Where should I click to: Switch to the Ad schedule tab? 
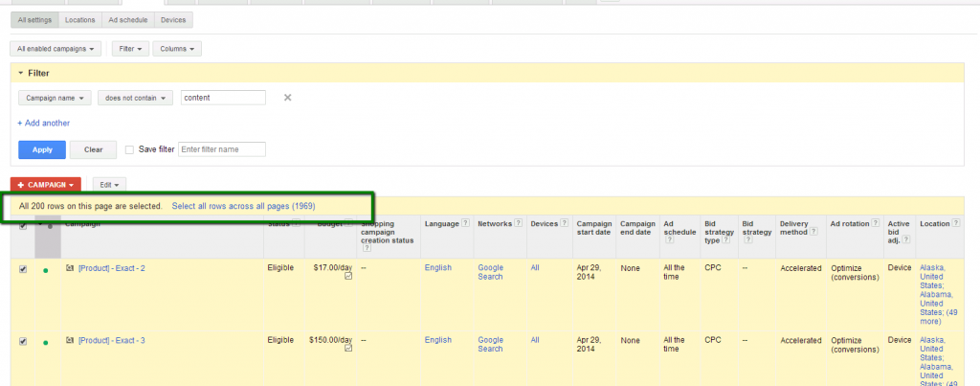[x=127, y=19]
